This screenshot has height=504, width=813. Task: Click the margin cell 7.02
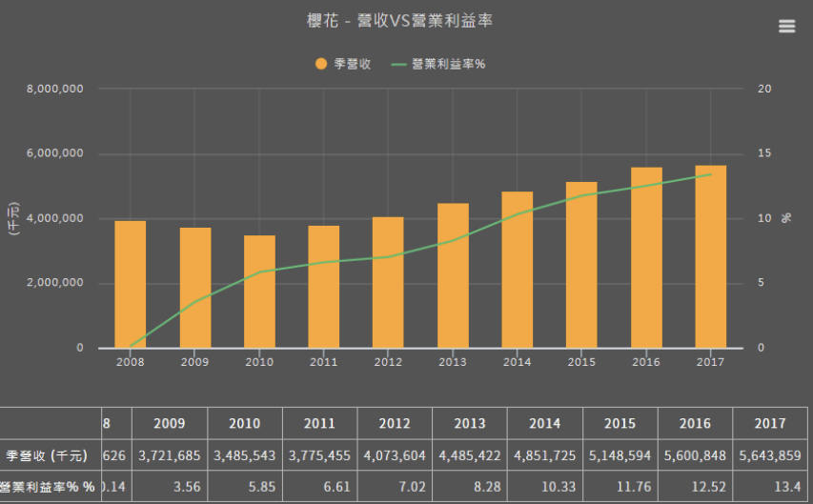(x=395, y=486)
